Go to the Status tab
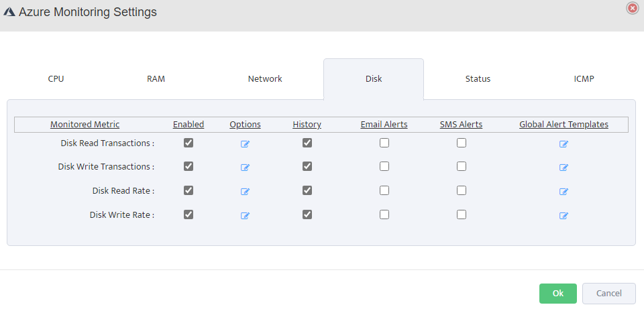644x311 pixels. click(478, 78)
